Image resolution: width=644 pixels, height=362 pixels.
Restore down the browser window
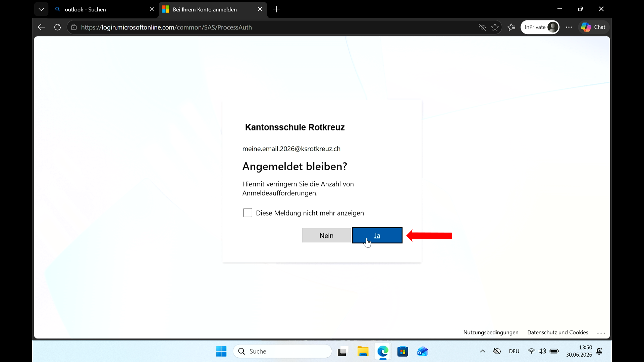pyautogui.click(x=580, y=9)
